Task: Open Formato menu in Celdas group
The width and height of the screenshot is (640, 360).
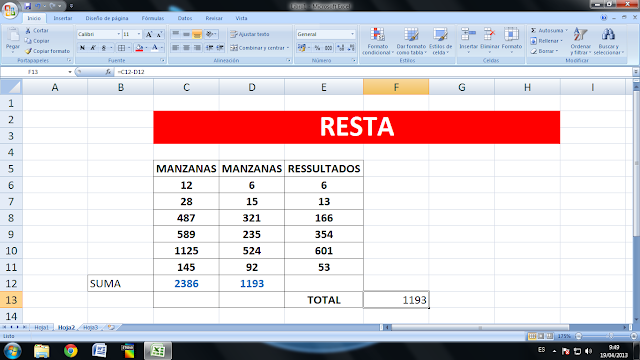Action: 511,41
